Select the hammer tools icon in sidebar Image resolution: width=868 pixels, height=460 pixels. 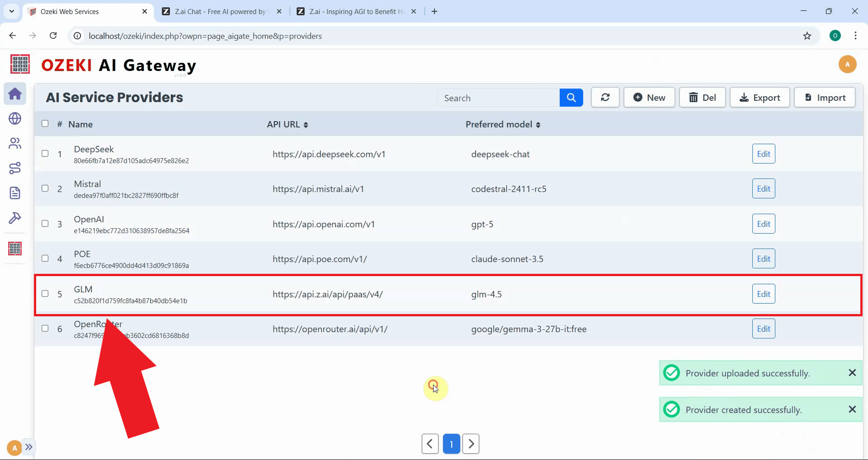[x=15, y=218]
